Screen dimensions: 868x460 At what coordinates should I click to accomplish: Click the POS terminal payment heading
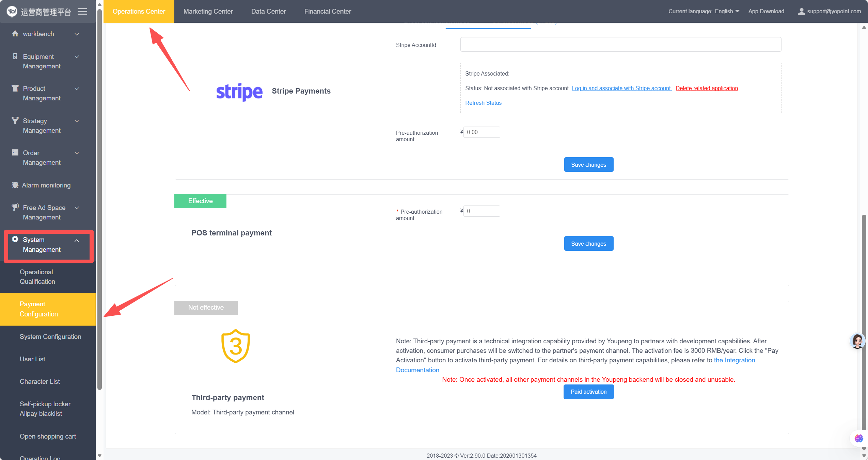tap(231, 233)
